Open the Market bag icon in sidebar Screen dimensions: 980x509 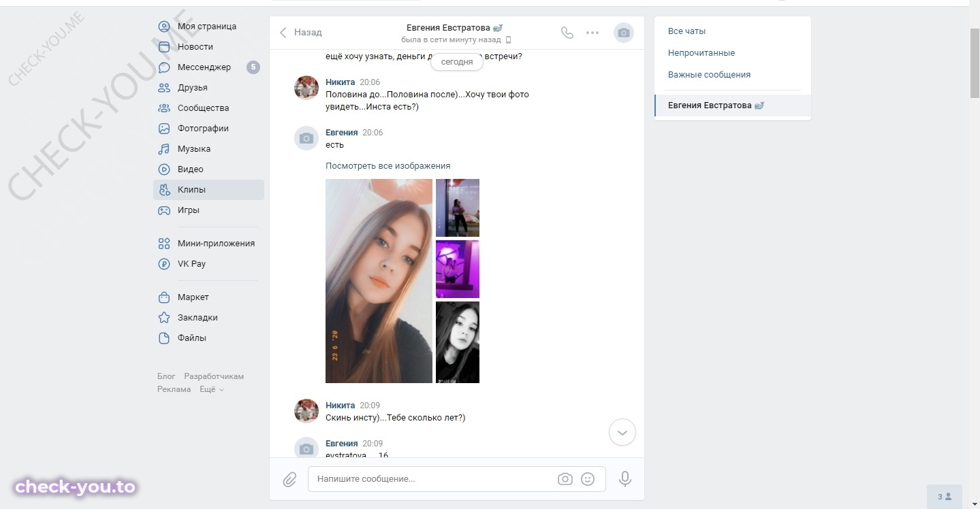164,297
